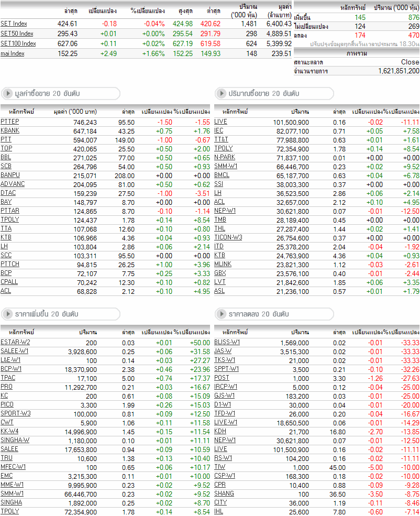Image resolution: width=420 pixels, height=516 pixels.
Task: Open the IHL stock link
Action: click(x=219, y=511)
